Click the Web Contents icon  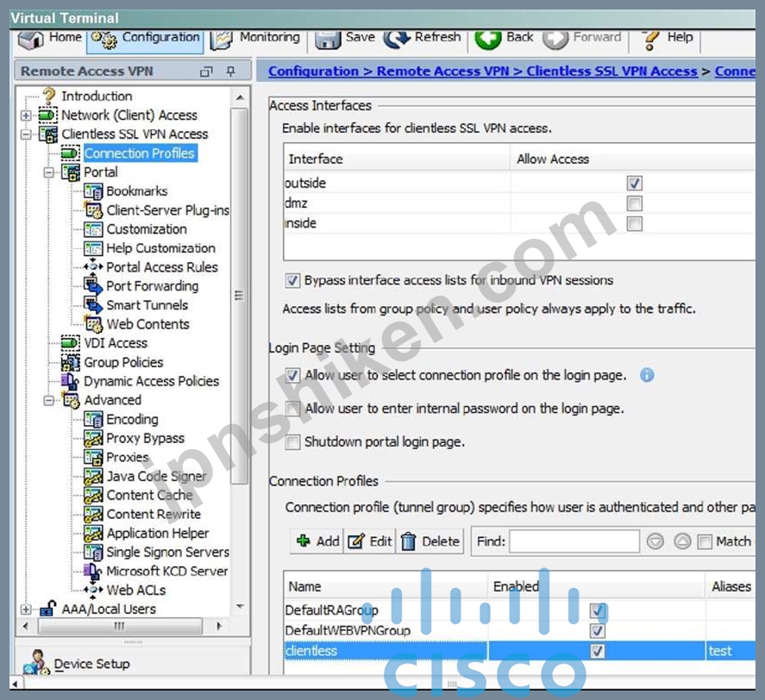pos(92,324)
